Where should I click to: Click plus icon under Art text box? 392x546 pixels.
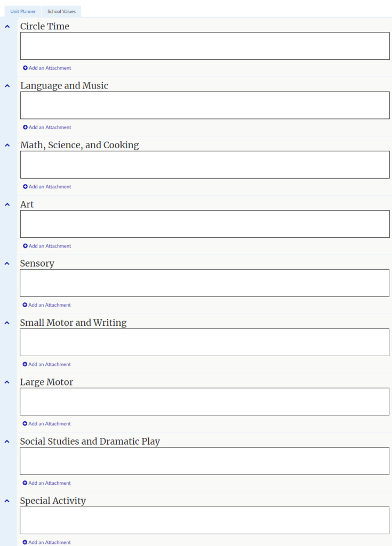(x=25, y=246)
